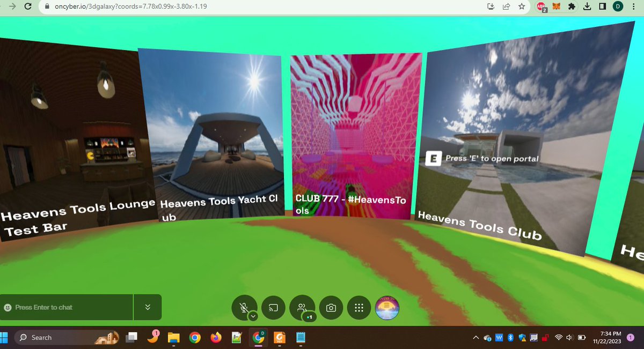The width and height of the screenshot is (644, 349).
Task: Open the notification center badge
Action: pos(630,338)
